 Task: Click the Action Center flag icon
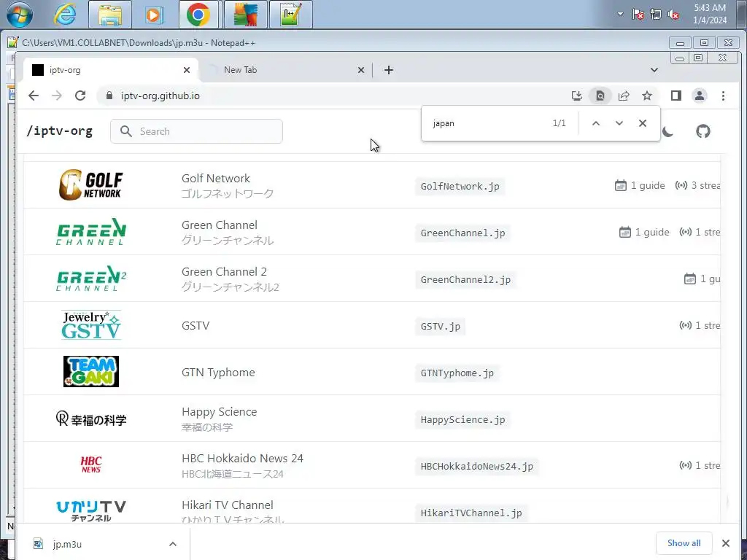[x=638, y=15]
